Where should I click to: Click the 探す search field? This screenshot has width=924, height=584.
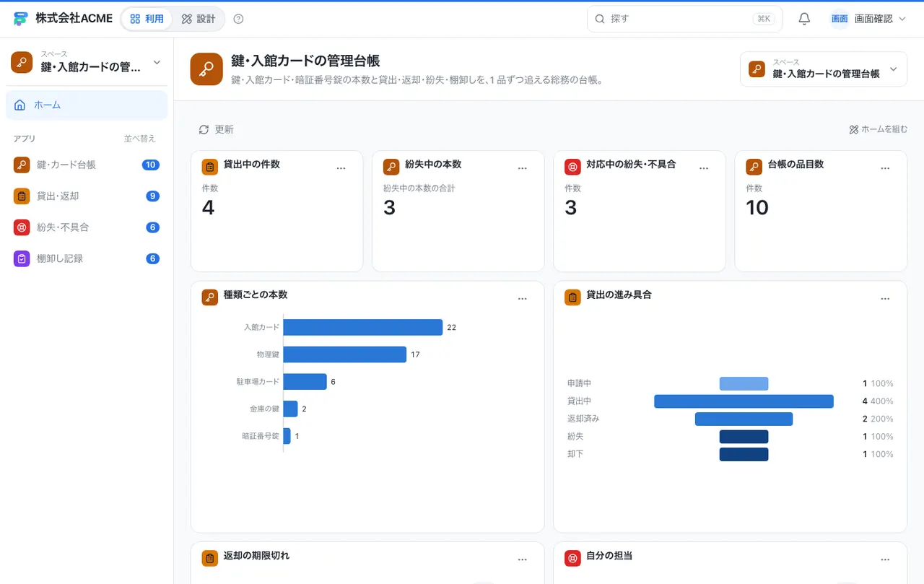pyautogui.click(x=684, y=19)
